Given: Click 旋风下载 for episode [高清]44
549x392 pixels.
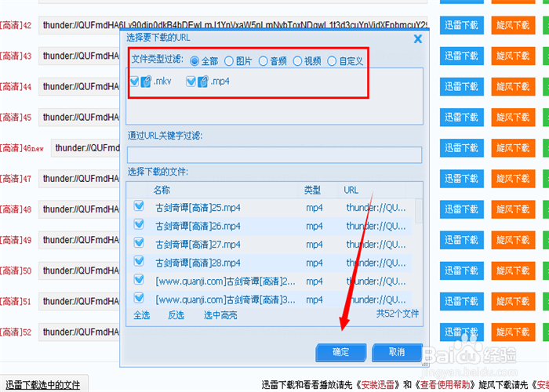Looking at the screenshot, I should tap(513, 86).
